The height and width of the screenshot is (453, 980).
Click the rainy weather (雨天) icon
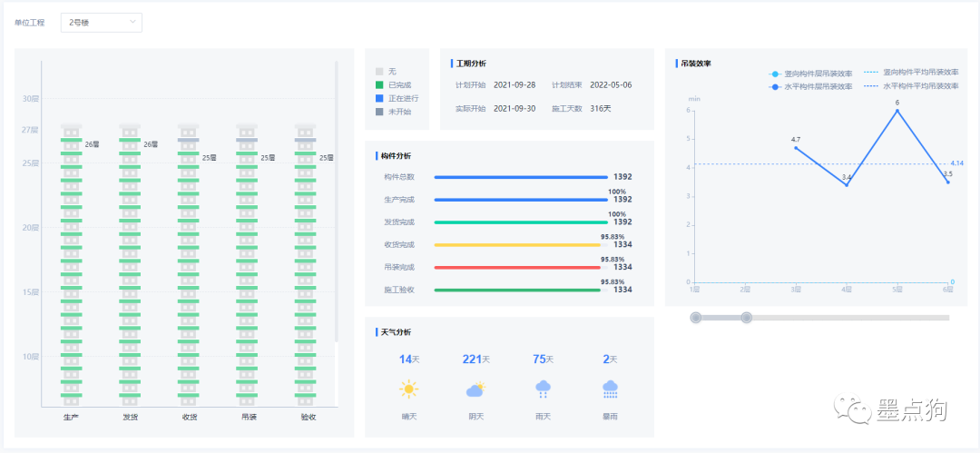point(543,389)
